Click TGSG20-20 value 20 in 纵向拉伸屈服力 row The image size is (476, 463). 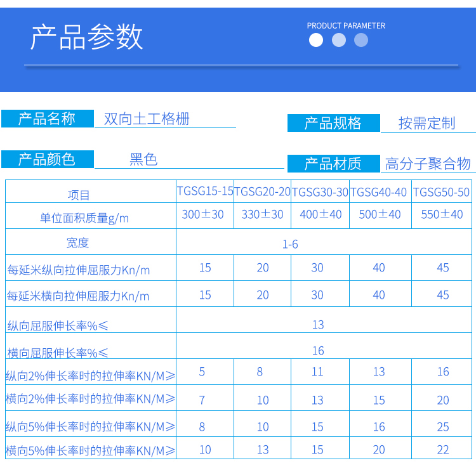263,268
